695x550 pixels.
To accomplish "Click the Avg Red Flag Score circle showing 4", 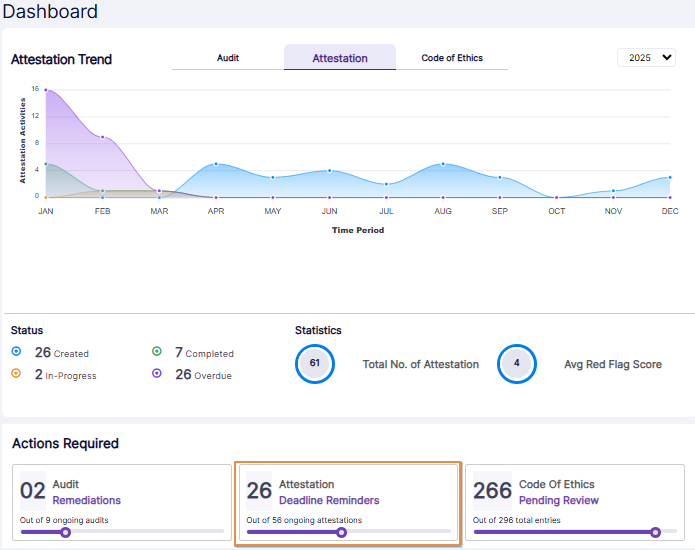I will 517,364.
